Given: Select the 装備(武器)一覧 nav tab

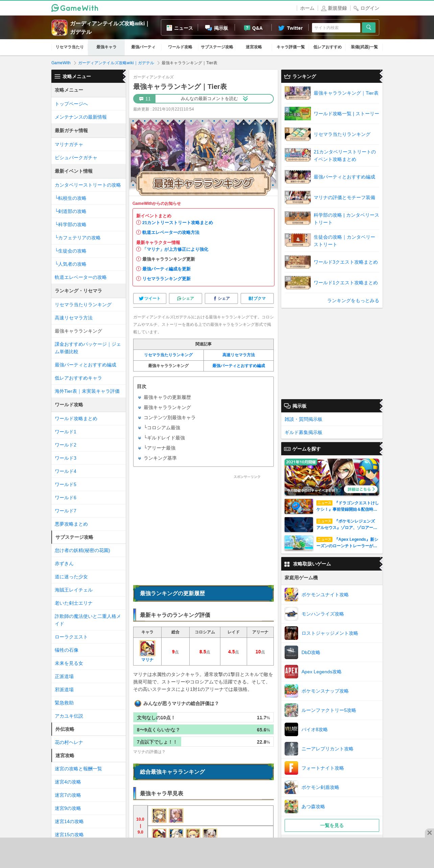Looking at the screenshot, I should tap(364, 47).
